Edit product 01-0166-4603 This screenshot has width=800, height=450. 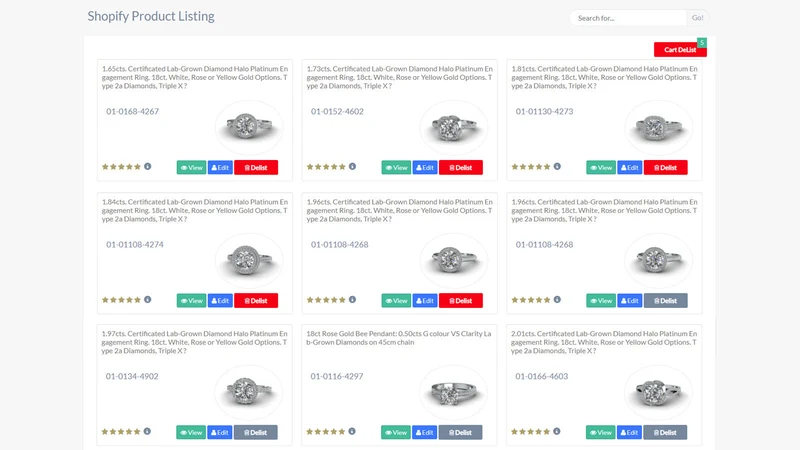click(629, 432)
